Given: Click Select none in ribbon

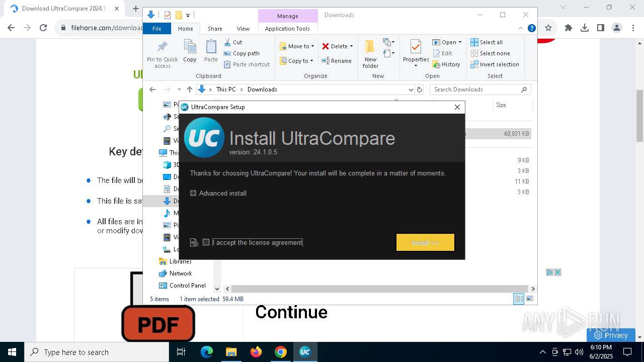Looking at the screenshot, I should point(491,53).
